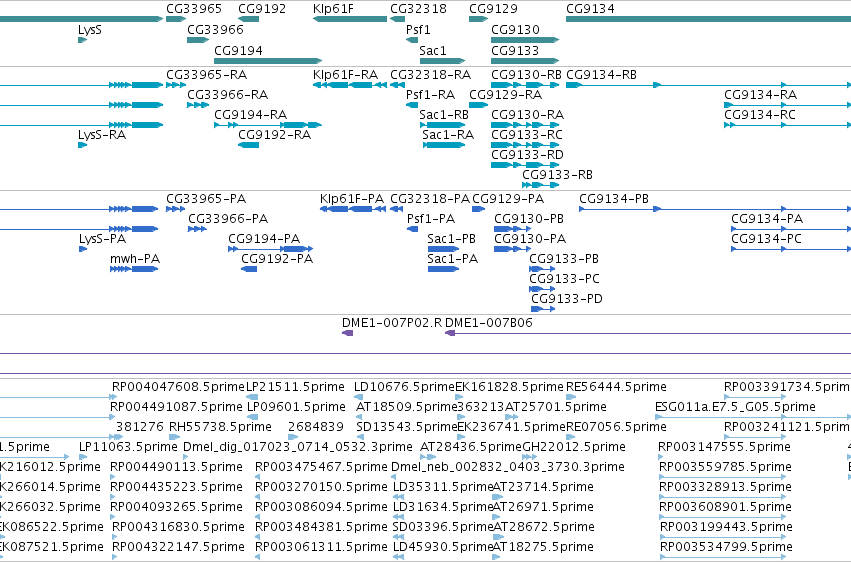Click the ESG011a.E7.5_G05.5prime EST label

coord(735,407)
